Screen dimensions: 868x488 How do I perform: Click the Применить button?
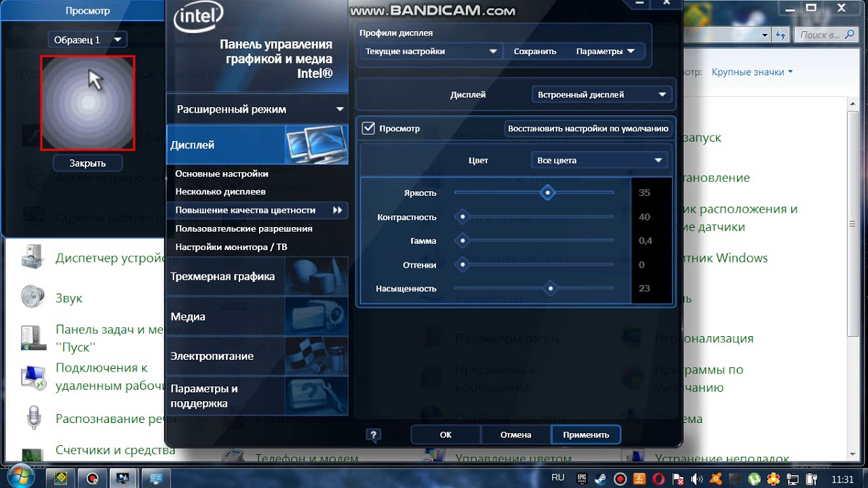586,434
